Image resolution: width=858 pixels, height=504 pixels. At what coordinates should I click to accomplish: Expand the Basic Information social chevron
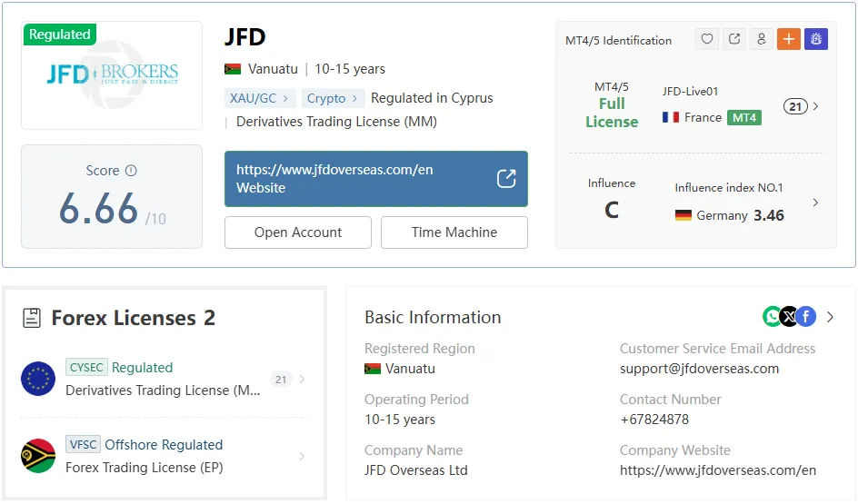[x=830, y=317]
